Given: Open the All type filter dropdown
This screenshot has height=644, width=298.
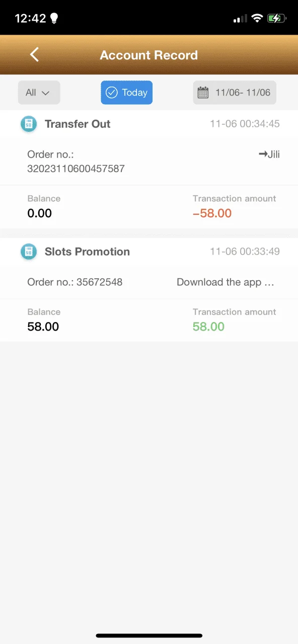Looking at the screenshot, I should pyautogui.click(x=39, y=93).
